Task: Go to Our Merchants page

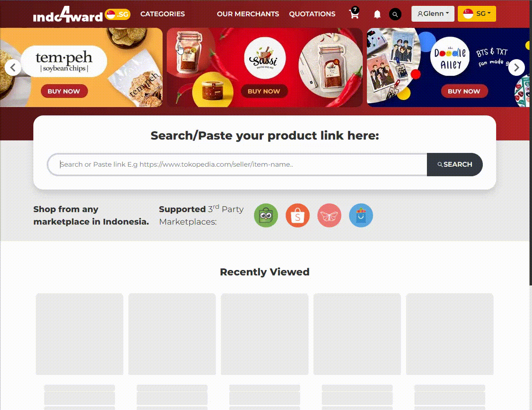Action: tap(248, 14)
